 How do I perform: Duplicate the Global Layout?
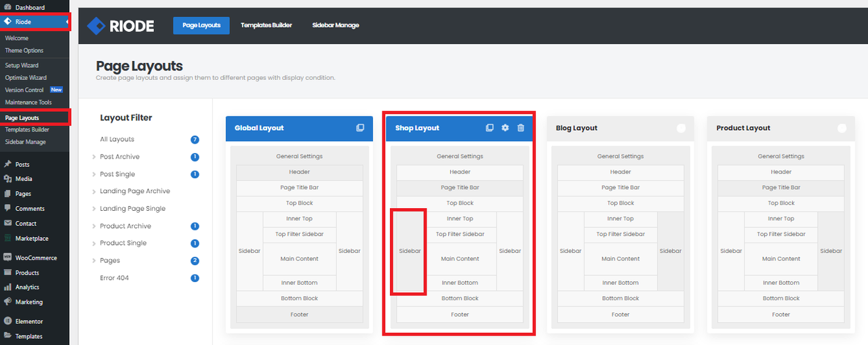(x=360, y=128)
